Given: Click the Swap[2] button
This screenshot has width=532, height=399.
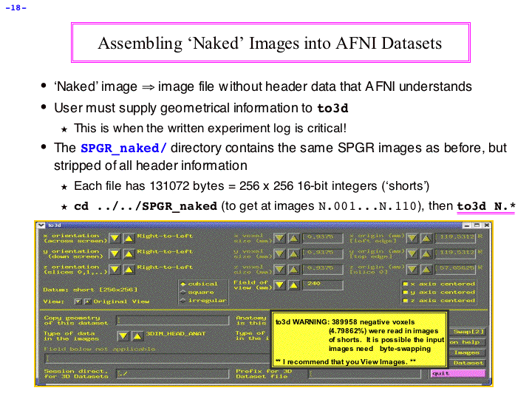Looking at the screenshot, I should coord(467,331).
